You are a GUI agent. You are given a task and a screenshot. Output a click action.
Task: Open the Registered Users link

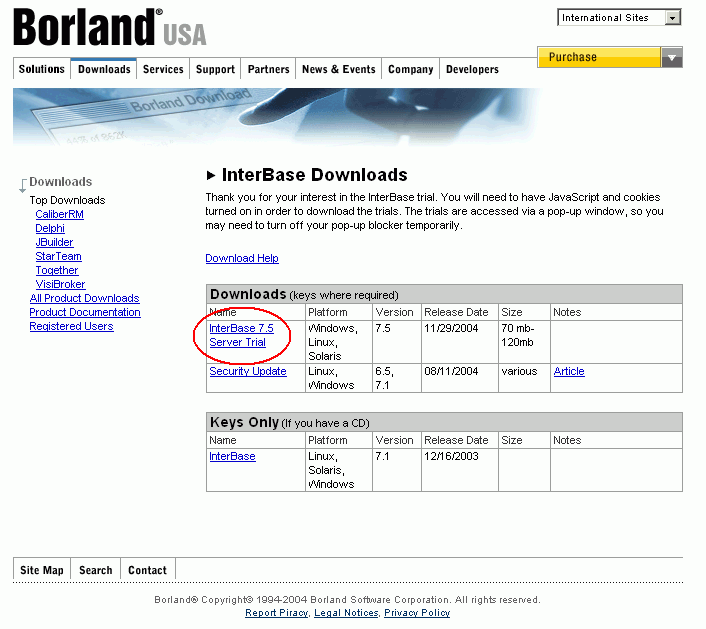pyautogui.click(x=72, y=326)
